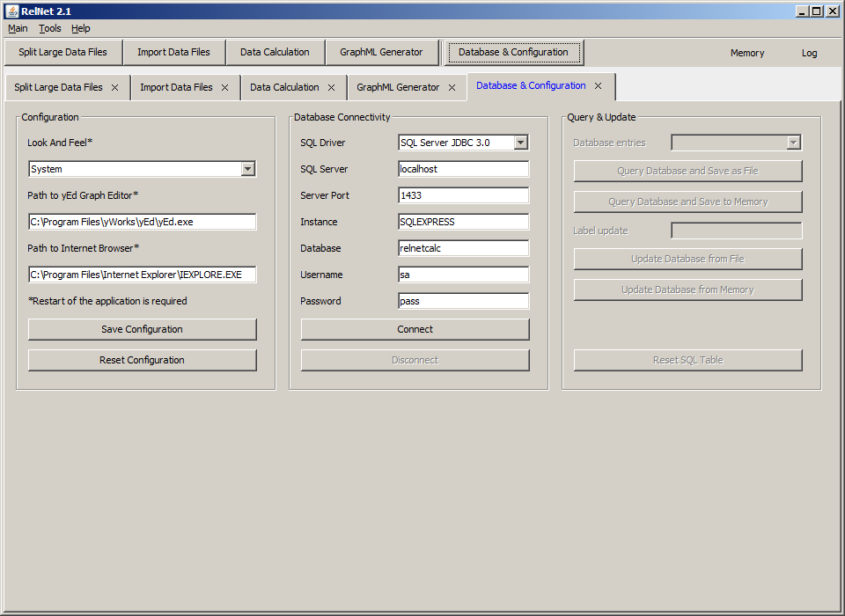Viewport: 845px width, 616px height.
Task: Click the Internet Browser path field
Action: 143,275
